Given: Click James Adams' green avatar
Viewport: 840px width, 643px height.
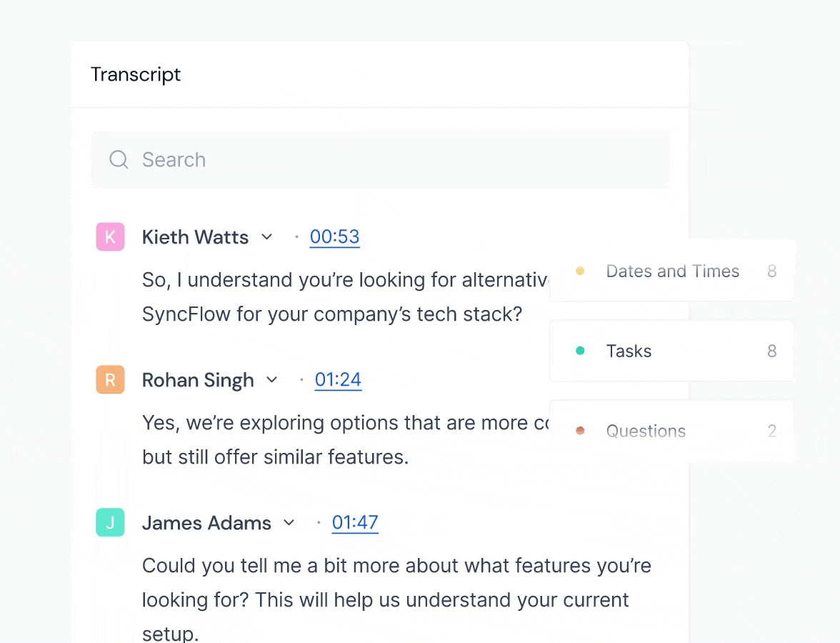Looking at the screenshot, I should pyautogui.click(x=110, y=522).
